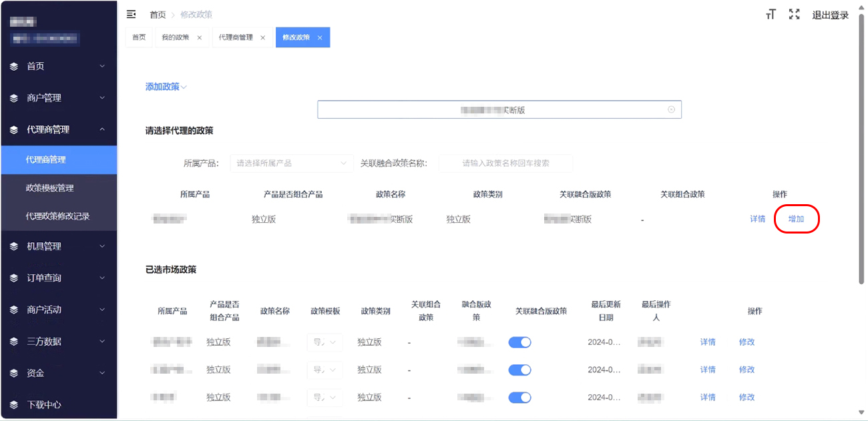The image size is (868, 421).
Task: Click the vertical page scrollbar
Action: (x=861, y=147)
